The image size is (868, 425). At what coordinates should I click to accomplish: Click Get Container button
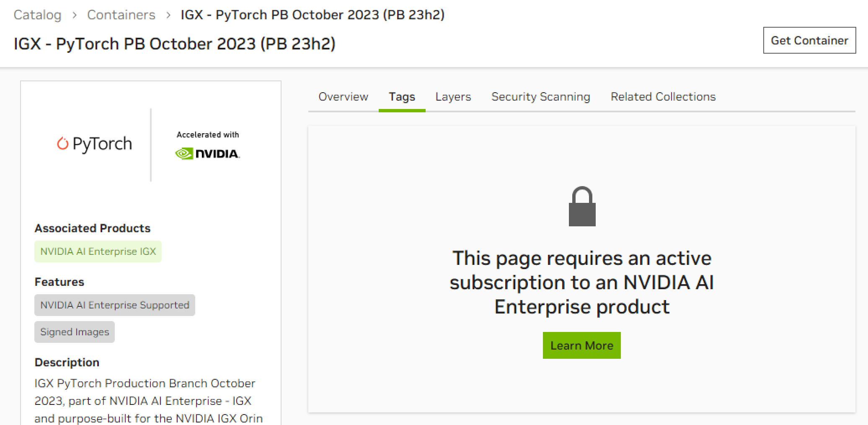click(x=809, y=40)
